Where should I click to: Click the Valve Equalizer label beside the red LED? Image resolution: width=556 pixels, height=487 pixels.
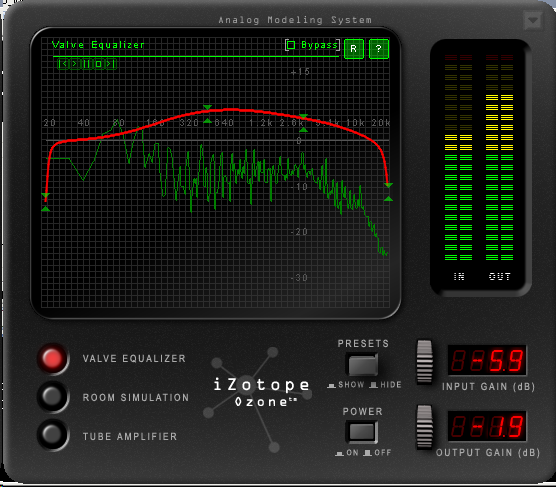[x=134, y=359]
